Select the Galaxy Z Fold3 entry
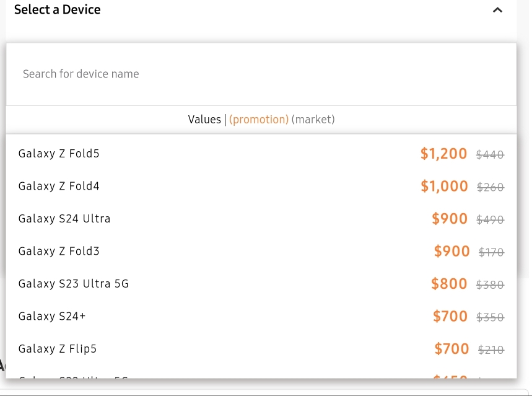The width and height of the screenshot is (532, 396). tap(261, 252)
